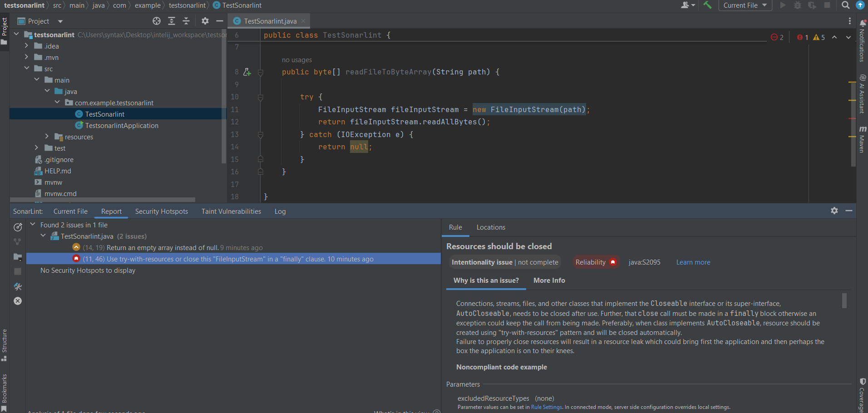Collapse the main folder
This screenshot has width=868, height=413.
pyautogui.click(x=37, y=79)
